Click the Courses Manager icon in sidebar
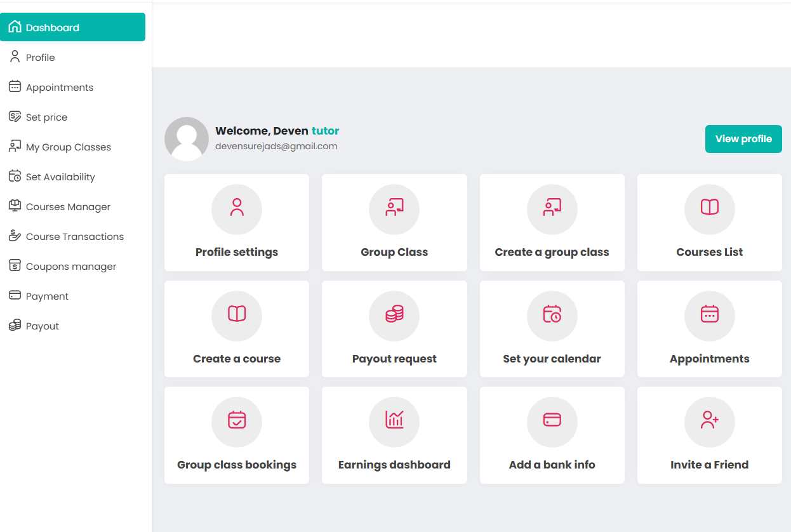This screenshot has height=532, width=791. click(x=15, y=206)
